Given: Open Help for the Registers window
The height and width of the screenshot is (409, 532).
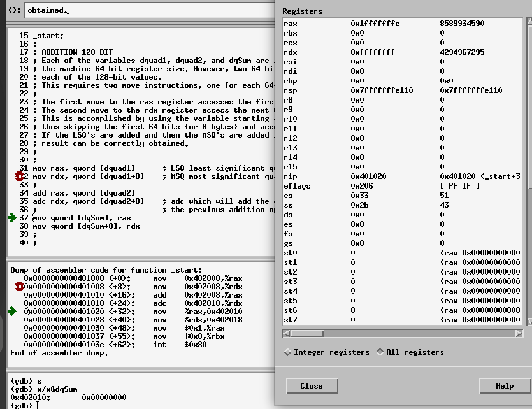Looking at the screenshot, I should tap(505, 386).
